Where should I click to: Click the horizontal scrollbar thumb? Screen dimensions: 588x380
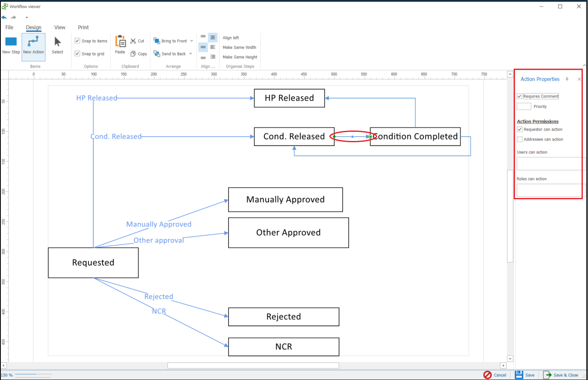tap(253, 366)
